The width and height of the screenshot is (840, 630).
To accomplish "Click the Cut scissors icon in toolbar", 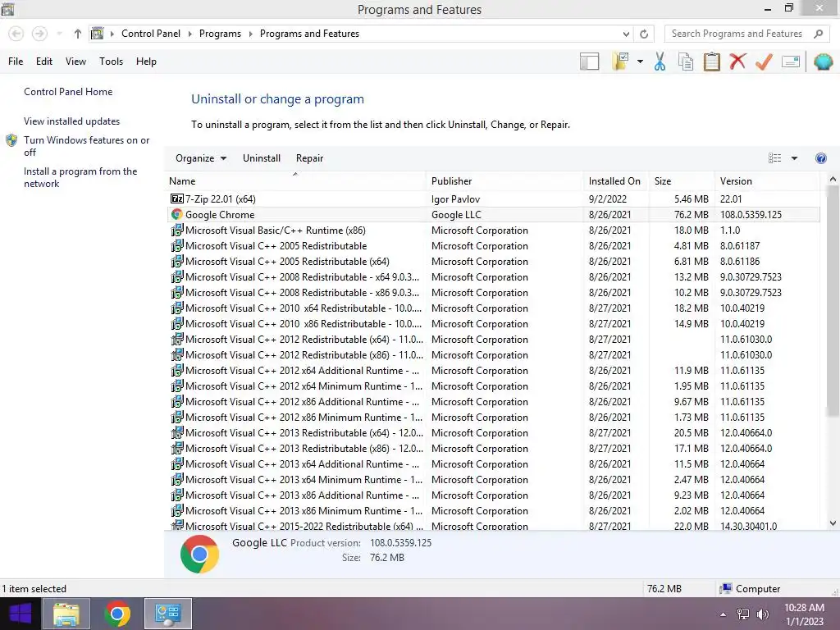I will [660, 62].
